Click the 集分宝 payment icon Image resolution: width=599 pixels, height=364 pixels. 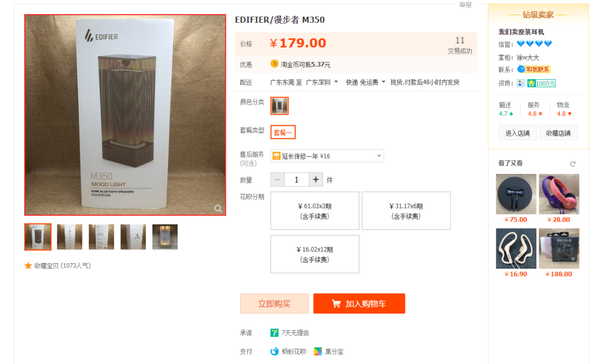[x=318, y=351]
